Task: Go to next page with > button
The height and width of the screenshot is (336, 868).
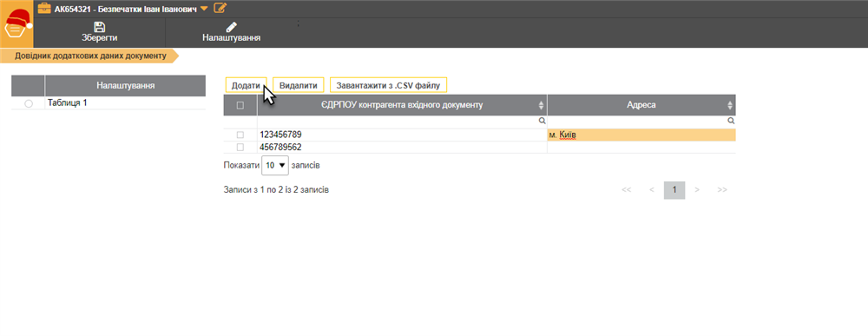Action: pyautogui.click(x=697, y=190)
